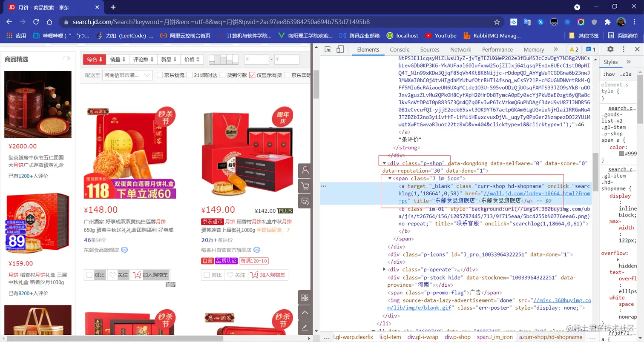This screenshot has width=644, height=342.
Task: Chat with 东邮食品旗舰店 customer service icon
Action: click(124, 250)
